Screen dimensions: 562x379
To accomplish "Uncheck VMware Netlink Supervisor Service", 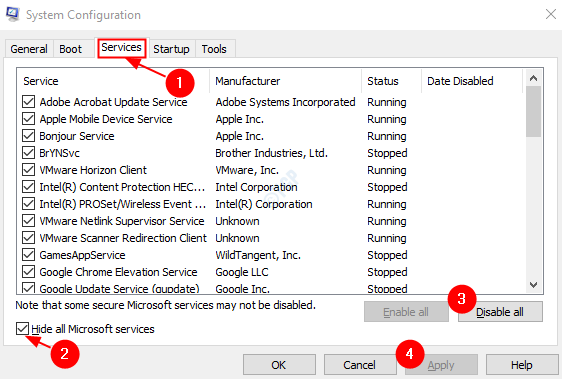I will (28, 221).
